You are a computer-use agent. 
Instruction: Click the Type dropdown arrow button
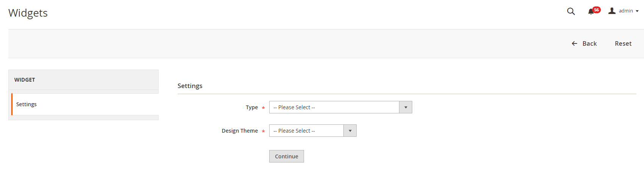[x=405, y=107]
